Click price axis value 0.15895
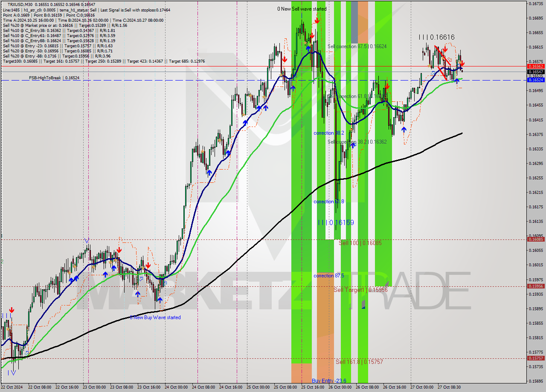546x392 pixels. coord(536,309)
